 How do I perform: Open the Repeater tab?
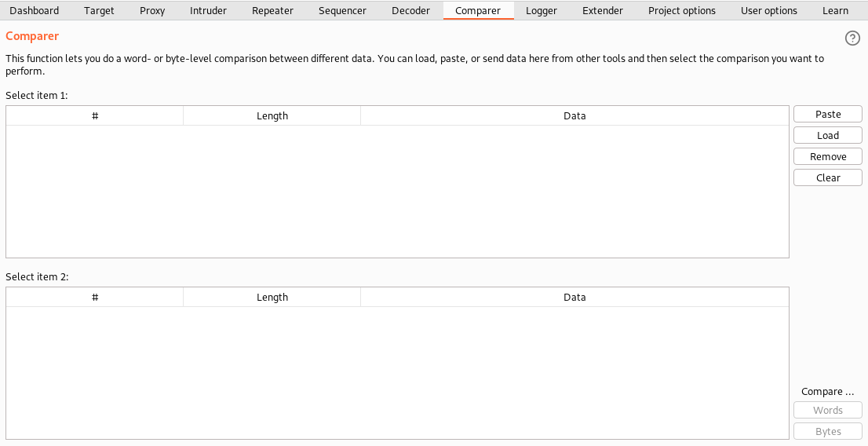click(272, 10)
